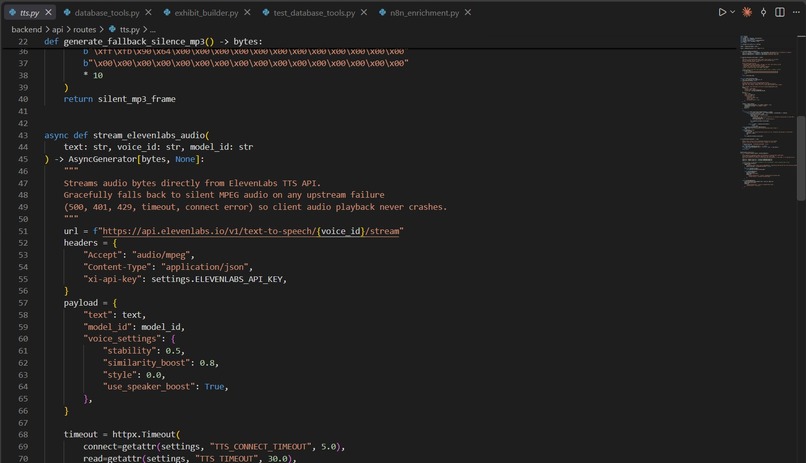Open the database_tools.py tab
The width and height of the screenshot is (806, 463).
(107, 13)
